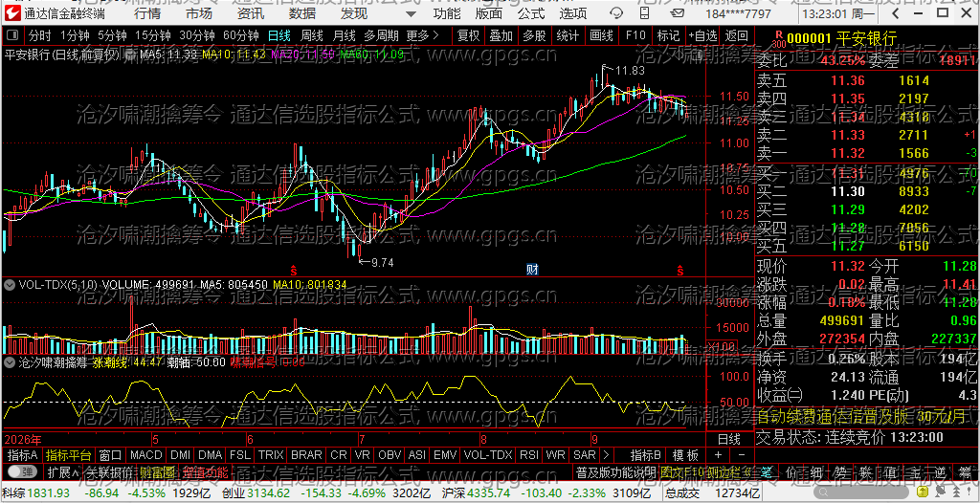Expand the 更多 periods list
Viewport: 980px width, 503px height.
tap(422, 35)
